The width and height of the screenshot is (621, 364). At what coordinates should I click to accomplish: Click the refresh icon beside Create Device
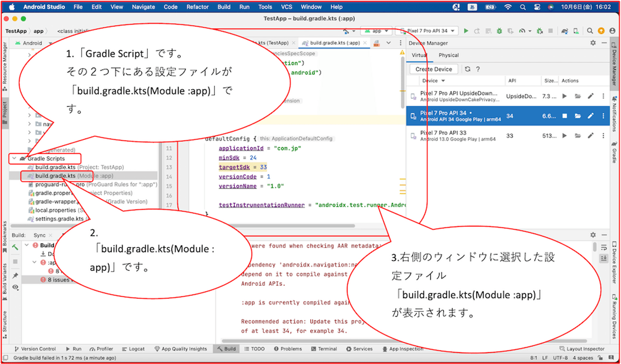(x=467, y=69)
